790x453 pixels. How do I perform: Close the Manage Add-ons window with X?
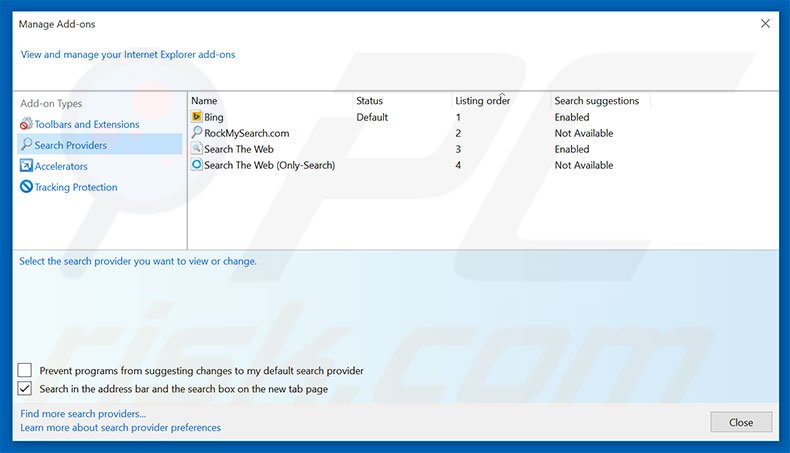point(765,24)
